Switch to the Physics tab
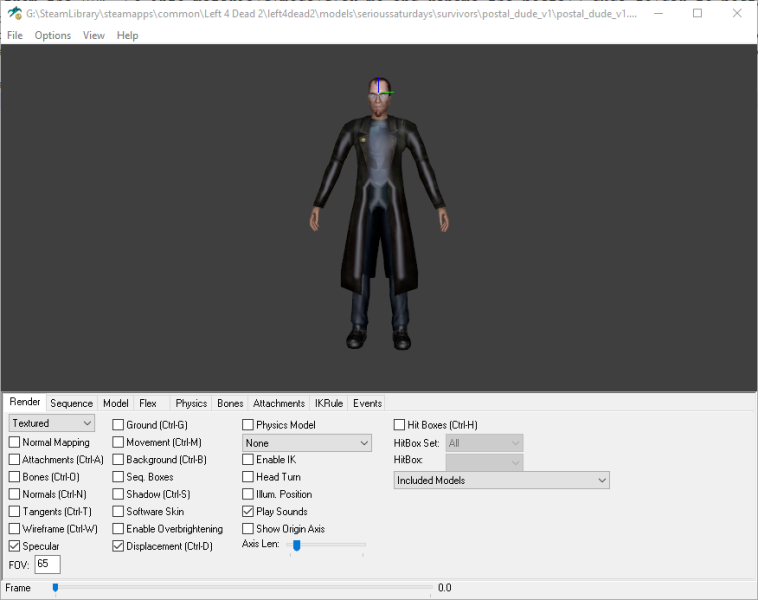 pos(191,403)
